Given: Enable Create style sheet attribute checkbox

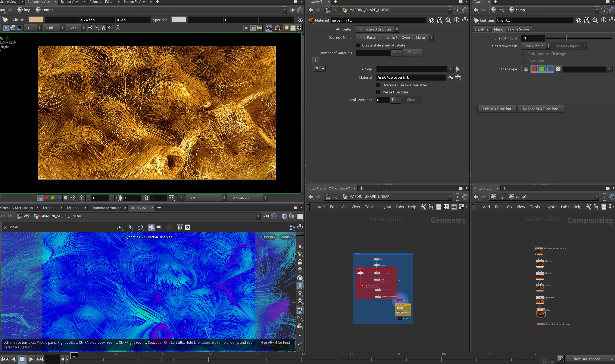Looking at the screenshot, I should point(358,45).
